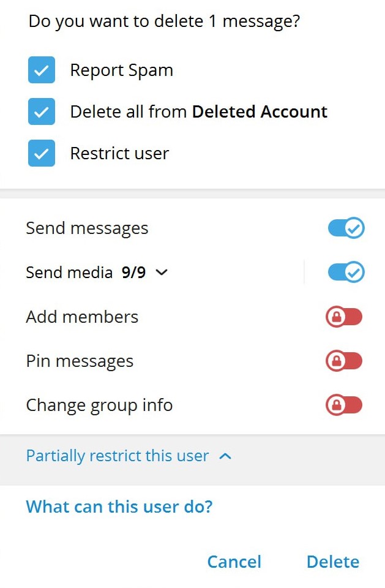Click the Send messages permission label
Viewport: 385px width, 588px height.
87,228
